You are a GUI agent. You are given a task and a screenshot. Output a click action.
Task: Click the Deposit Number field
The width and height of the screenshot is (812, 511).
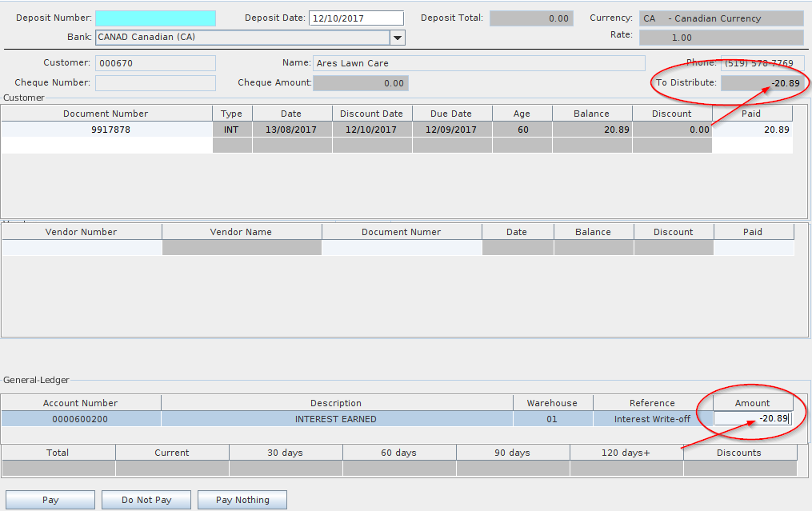point(155,18)
